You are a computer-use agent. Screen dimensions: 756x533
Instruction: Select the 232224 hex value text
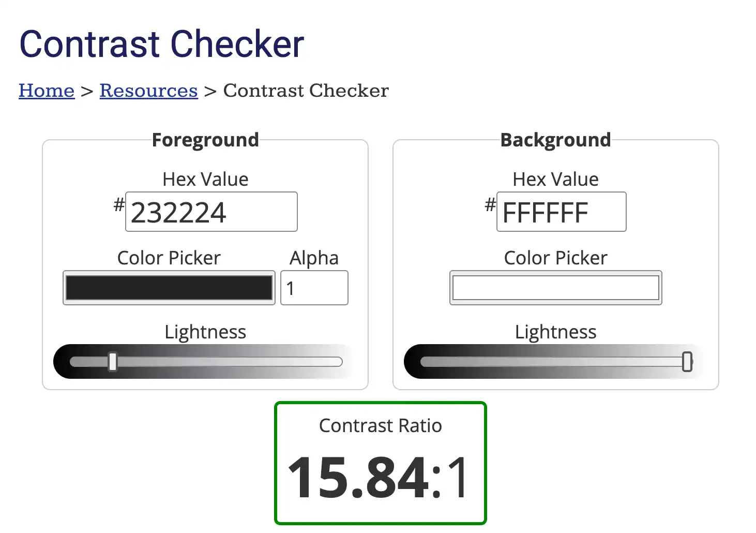179,212
